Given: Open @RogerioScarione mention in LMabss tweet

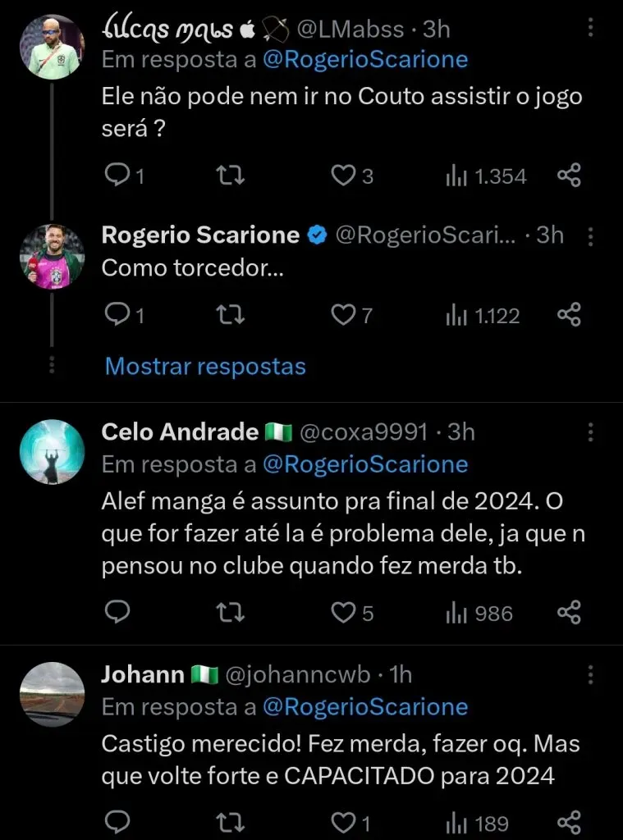Looking at the screenshot, I should point(364,59).
